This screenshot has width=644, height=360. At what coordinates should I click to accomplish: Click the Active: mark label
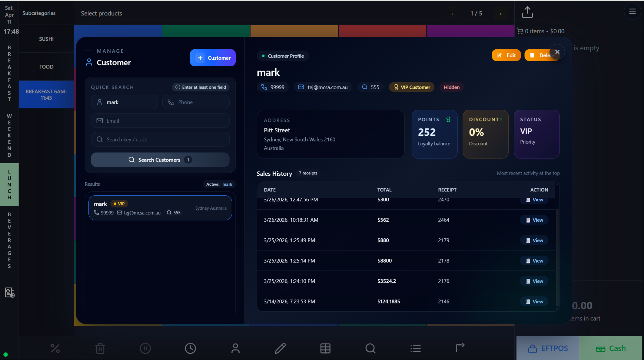pyautogui.click(x=219, y=184)
